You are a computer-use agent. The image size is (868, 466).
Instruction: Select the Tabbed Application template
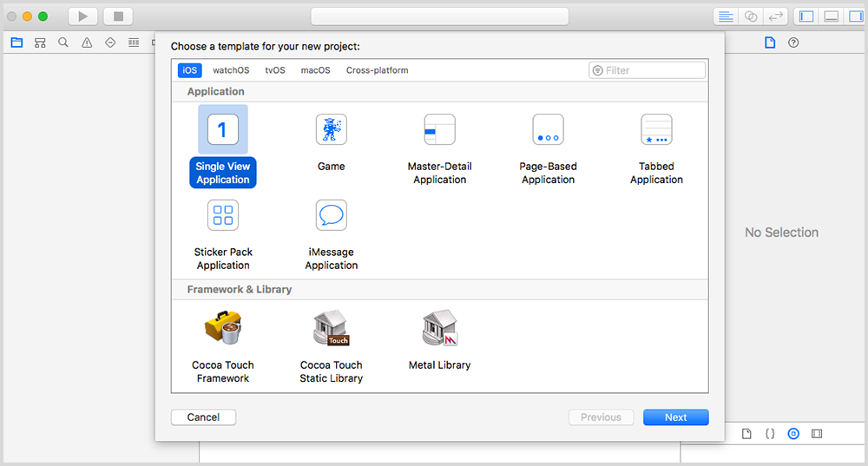[x=656, y=130]
